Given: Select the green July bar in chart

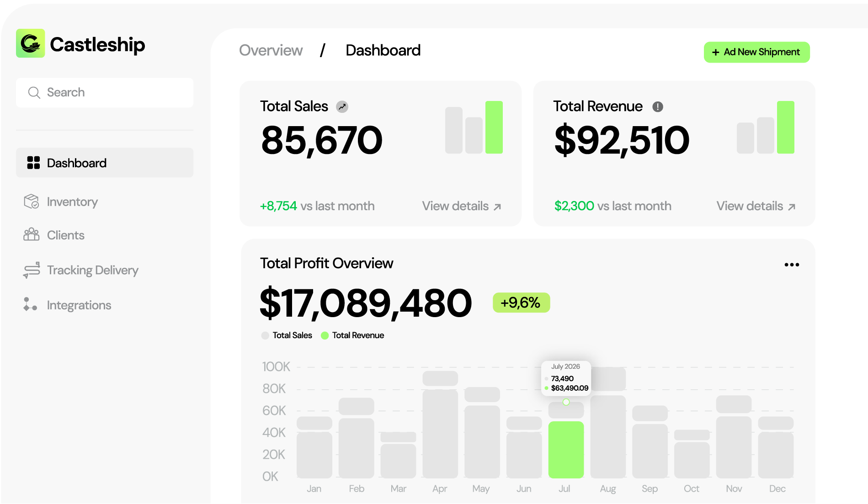Looking at the screenshot, I should pyautogui.click(x=566, y=450).
